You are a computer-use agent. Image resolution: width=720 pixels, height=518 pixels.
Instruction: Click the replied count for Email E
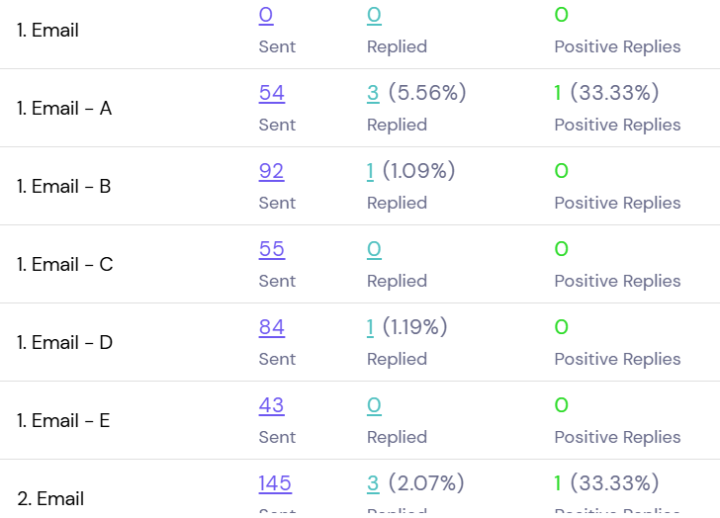[x=374, y=405]
